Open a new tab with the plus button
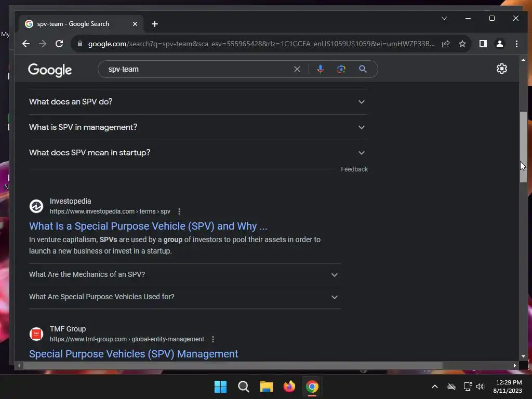The height and width of the screenshot is (399, 532). pyautogui.click(x=155, y=24)
